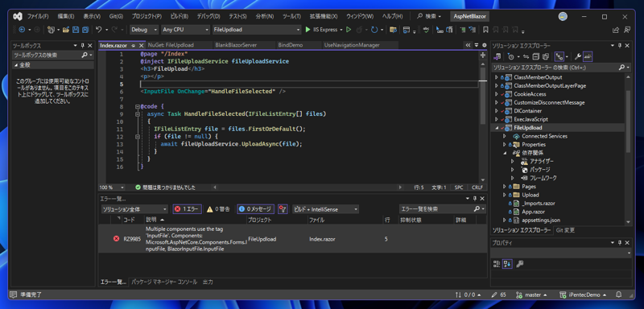
Task: Close the Index.razor tab
Action: click(142, 45)
